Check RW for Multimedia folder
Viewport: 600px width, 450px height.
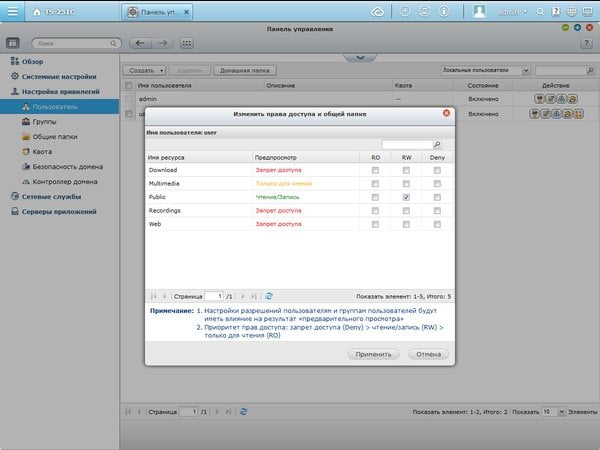point(406,184)
